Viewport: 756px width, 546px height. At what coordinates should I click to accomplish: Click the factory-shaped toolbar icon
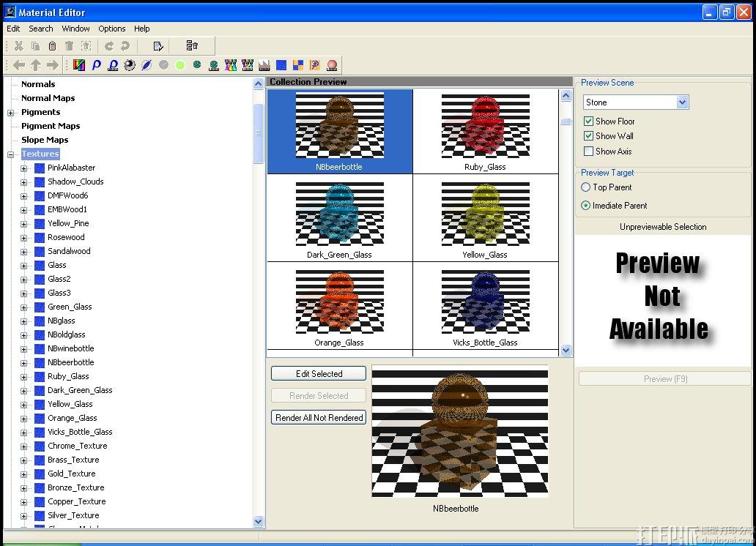(x=264, y=65)
